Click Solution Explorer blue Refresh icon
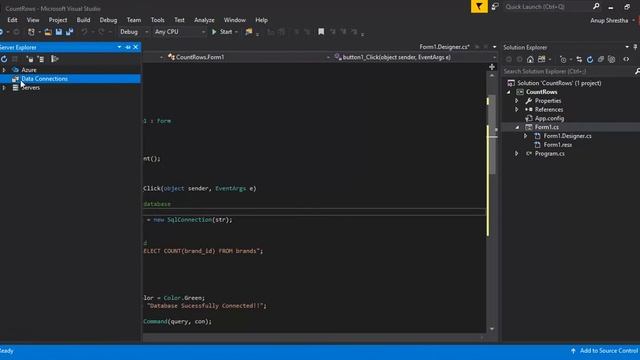The width and height of the screenshot is (640, 360). coord(590,60)
